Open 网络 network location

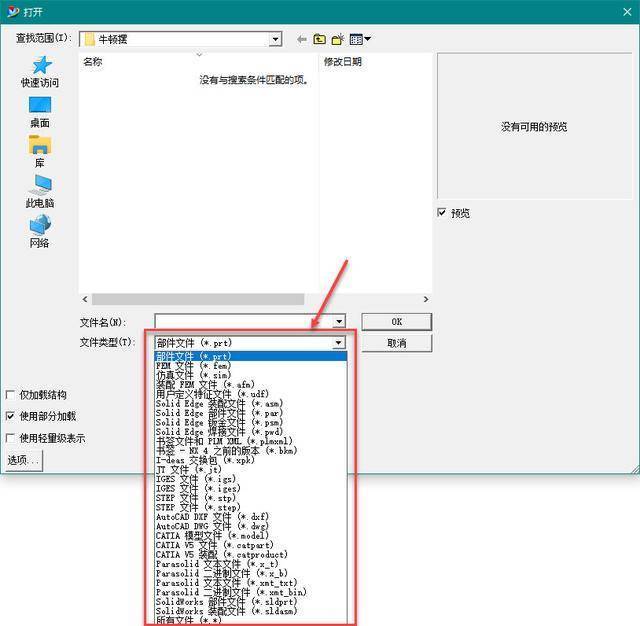tap(40, 231)
